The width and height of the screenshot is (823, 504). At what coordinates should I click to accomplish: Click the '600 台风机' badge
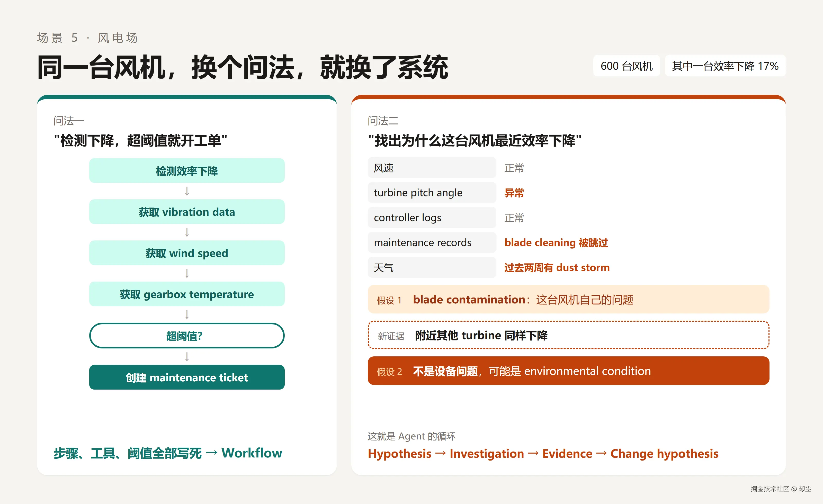[x=626, y=66]
